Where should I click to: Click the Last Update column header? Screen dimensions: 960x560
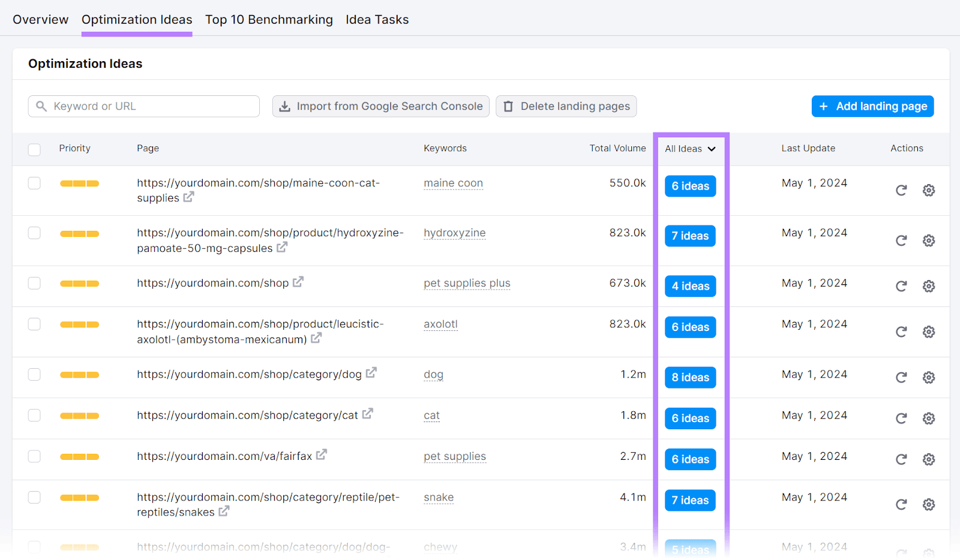click(x=808, y=148)
